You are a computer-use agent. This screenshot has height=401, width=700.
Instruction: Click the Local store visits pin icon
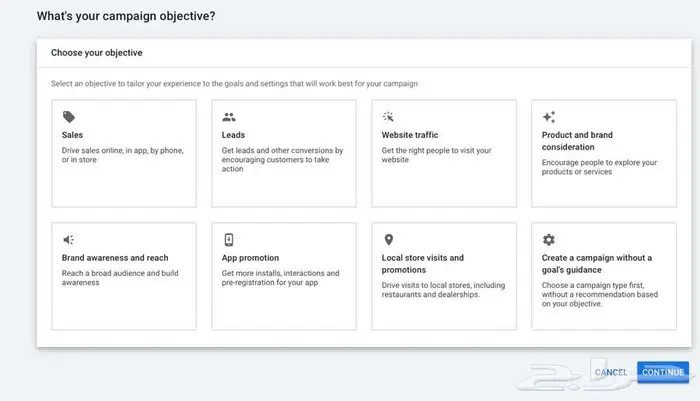(388, 240)
